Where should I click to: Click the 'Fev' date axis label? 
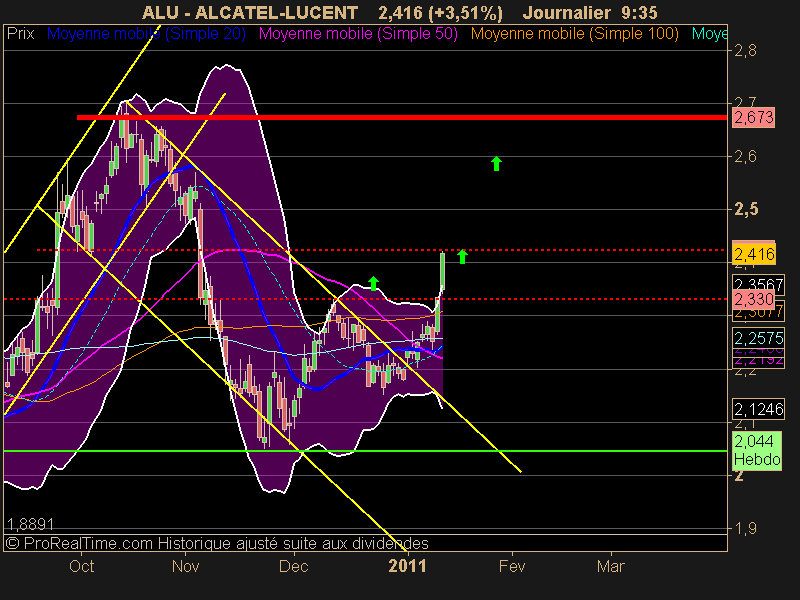(512, 566)
